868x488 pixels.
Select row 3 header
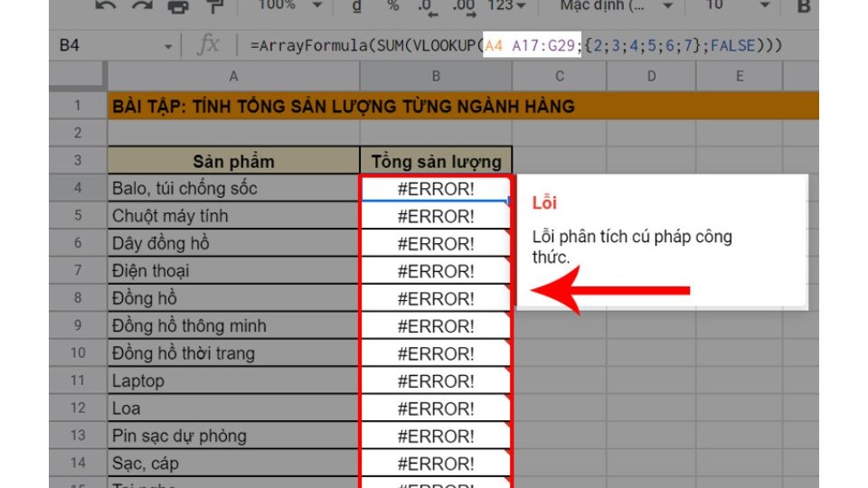[78, 161]
